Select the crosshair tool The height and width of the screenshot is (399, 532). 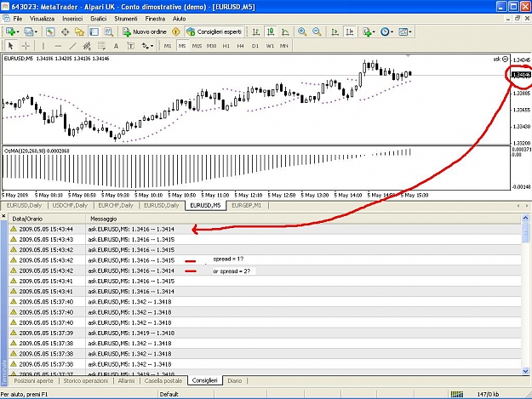coord(26,46)
